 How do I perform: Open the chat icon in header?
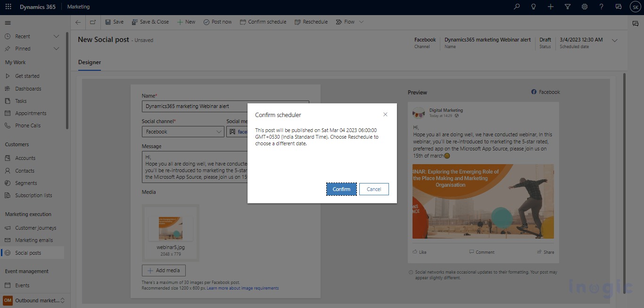tap(619, 7)
